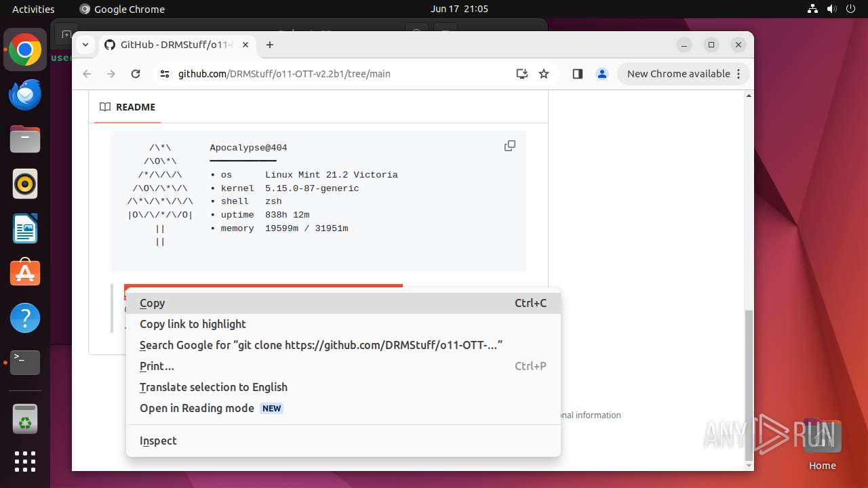868x488 pixels.
Task: Choose Copy from the context menu
Action: click(x=343, y=303)
